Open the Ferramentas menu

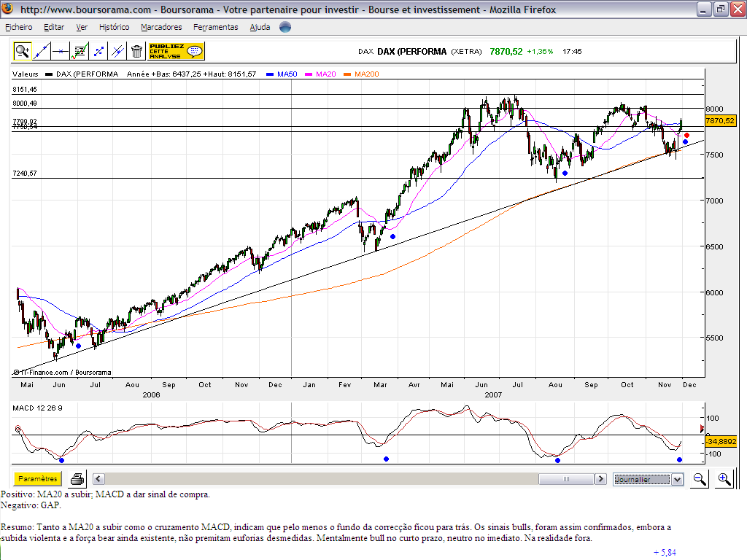click(x=216, y=27)
